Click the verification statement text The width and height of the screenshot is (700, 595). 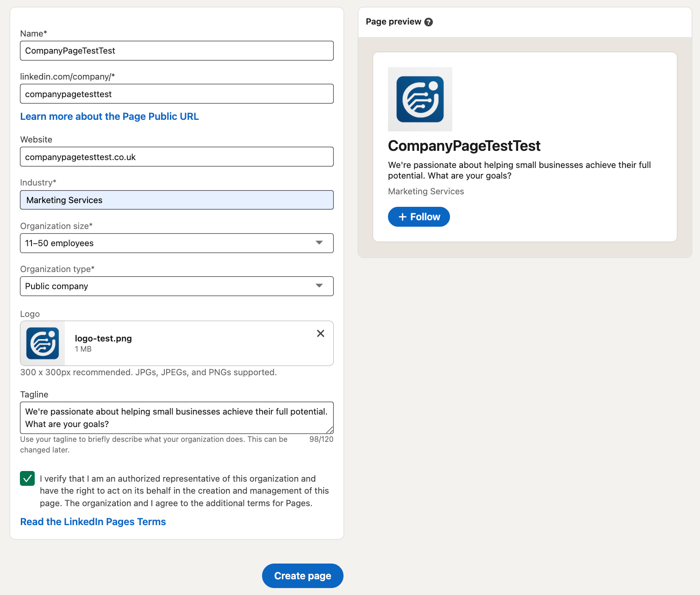click(184, 491)
